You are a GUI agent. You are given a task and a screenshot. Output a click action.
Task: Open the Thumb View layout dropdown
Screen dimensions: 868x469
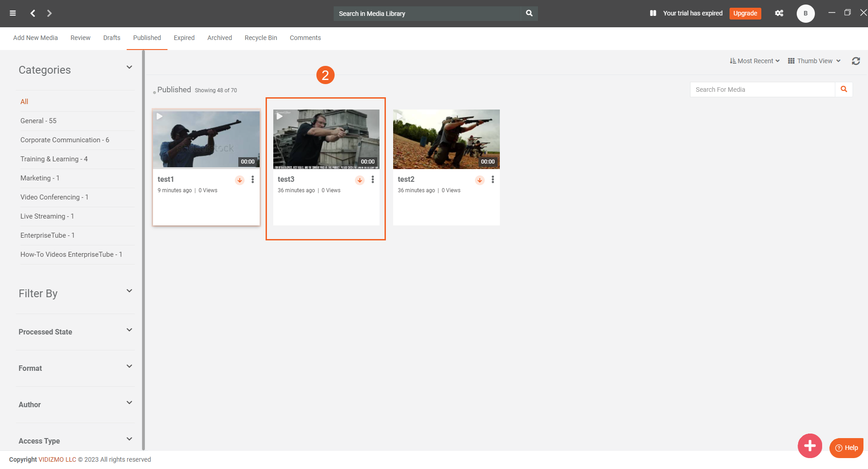814,61
